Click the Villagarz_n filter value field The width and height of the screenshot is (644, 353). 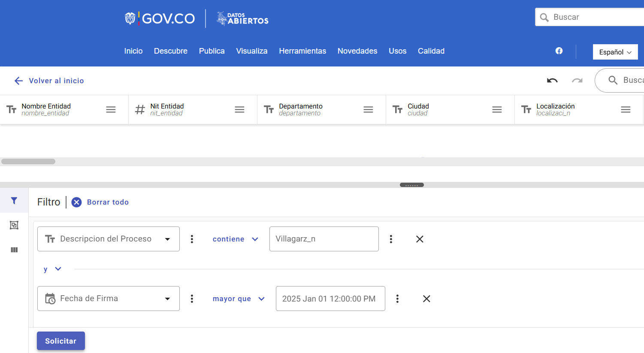tap(324, 239)
